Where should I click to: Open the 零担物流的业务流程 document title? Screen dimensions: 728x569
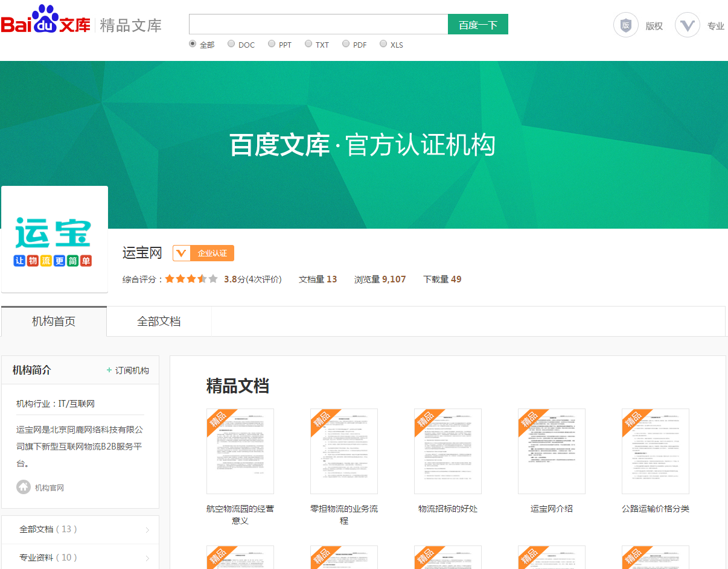(344, 515)
